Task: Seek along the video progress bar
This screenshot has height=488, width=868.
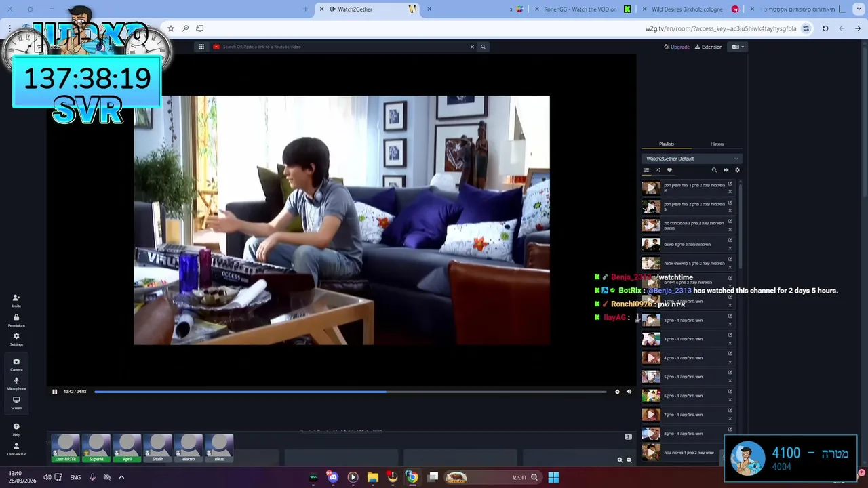Action: pos(350,392)
